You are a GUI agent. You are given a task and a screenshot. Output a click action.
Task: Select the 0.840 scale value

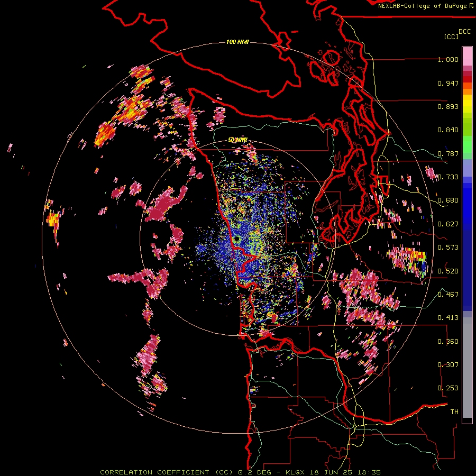(448, 130)
